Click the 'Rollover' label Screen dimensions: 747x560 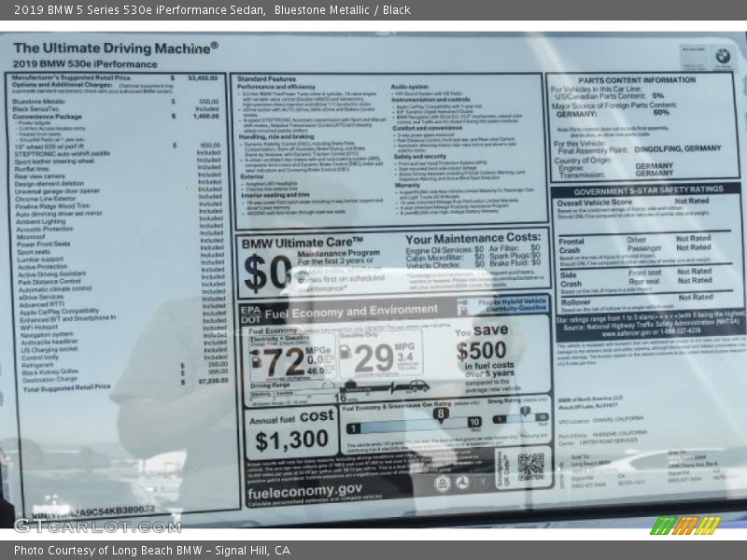pos(575,302)
